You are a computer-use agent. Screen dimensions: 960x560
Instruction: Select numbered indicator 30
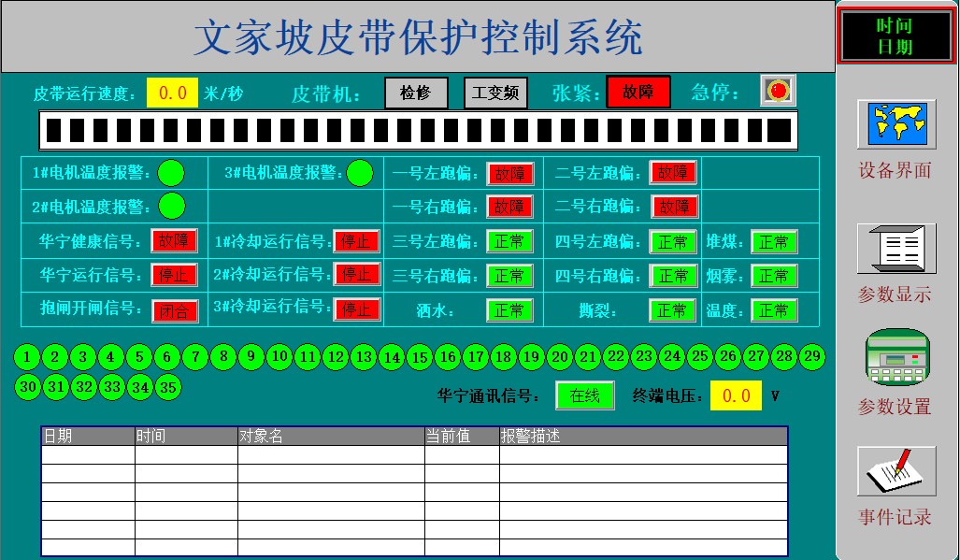27,387
